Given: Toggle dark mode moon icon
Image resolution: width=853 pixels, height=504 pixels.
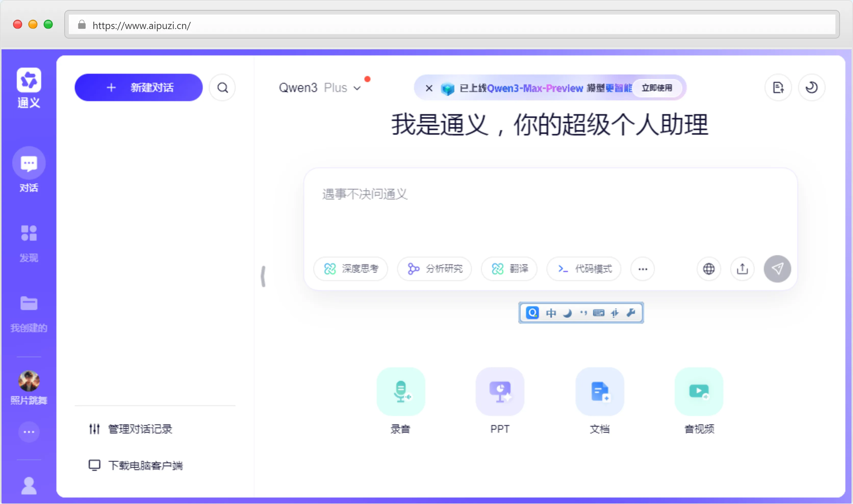Looking at the screenshot, I should pyautogui.click(x=811, y=88).
